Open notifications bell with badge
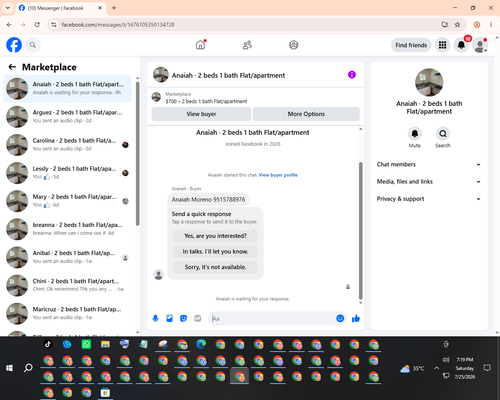This screenshot has width=500, height=400. click(x=461, y=45)
